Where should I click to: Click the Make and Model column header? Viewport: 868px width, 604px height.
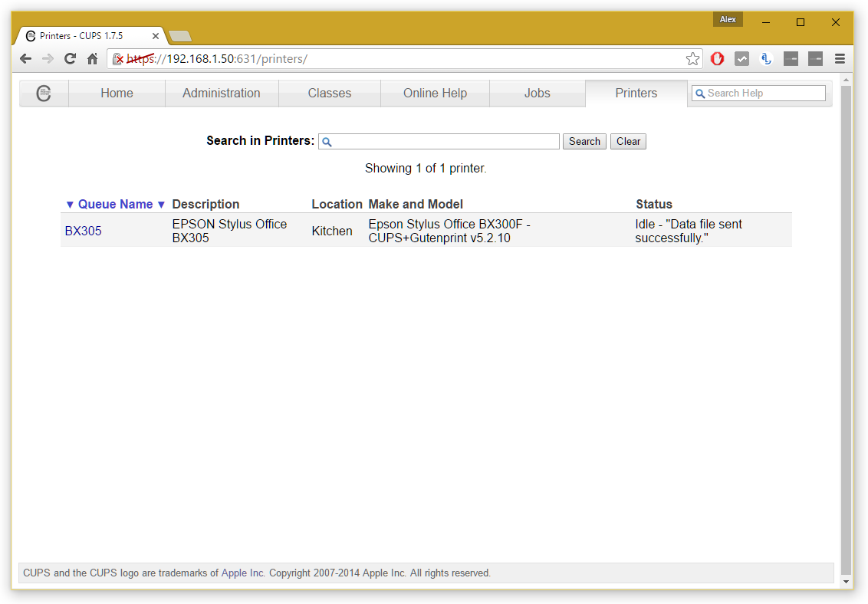(x=416, y=204)
